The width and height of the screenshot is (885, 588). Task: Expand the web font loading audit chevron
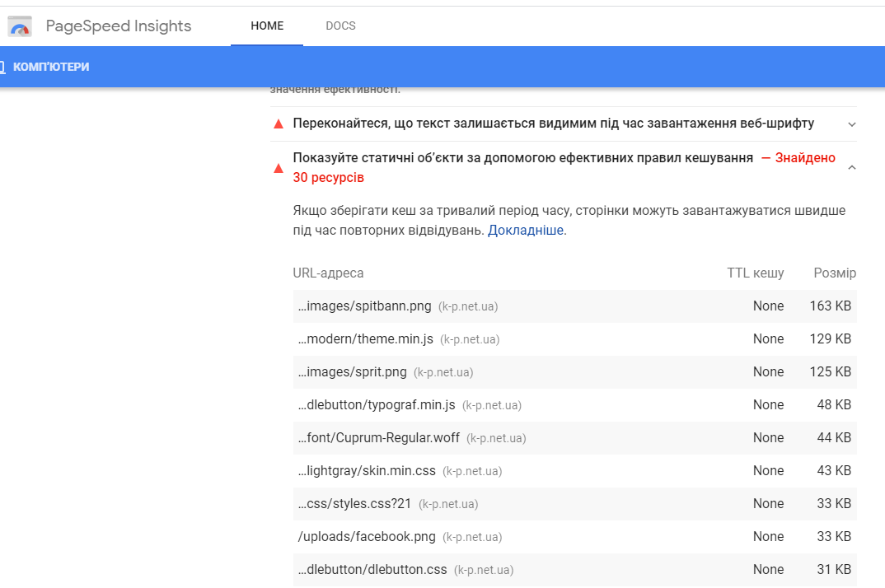click(851, 124)
